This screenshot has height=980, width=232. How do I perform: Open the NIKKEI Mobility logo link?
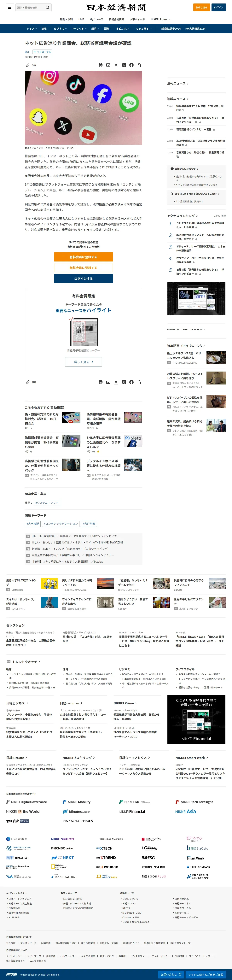(76, 801)
